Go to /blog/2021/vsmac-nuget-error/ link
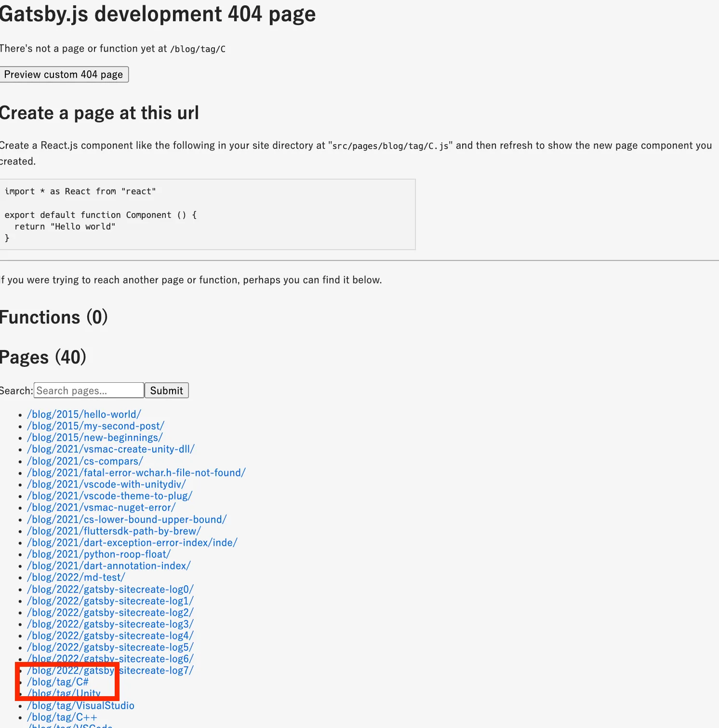The height and width of the screenshot is (728, 719). pos(101,508)
